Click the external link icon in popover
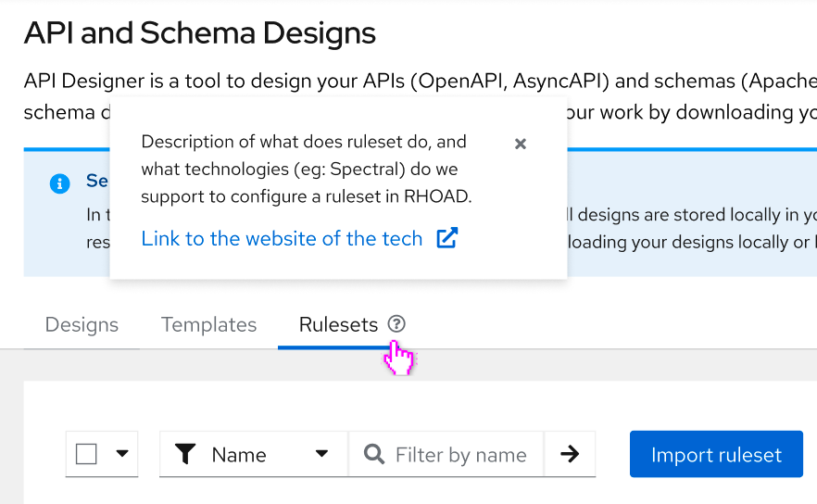Viewport: 817px width, 504px height. (447, 238)
